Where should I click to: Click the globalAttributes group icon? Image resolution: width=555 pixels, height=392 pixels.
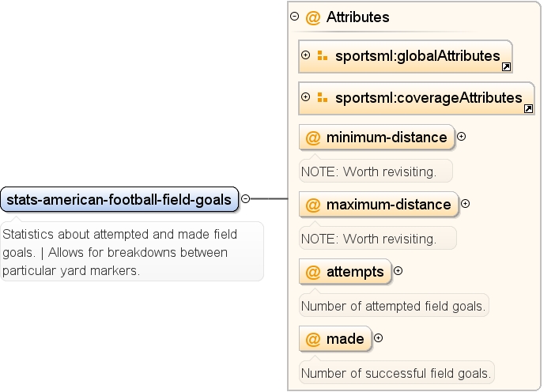pyautogui.click(x=322, y=55)
